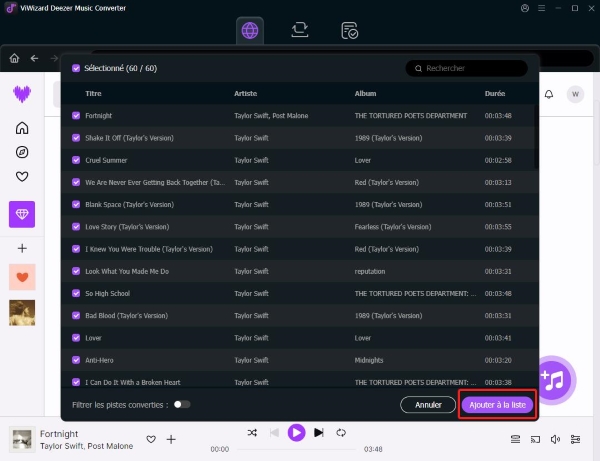Screen dimensions: 600x461
Task: Uncheck I Knew You Were Trouble
Action: [76, 249]
